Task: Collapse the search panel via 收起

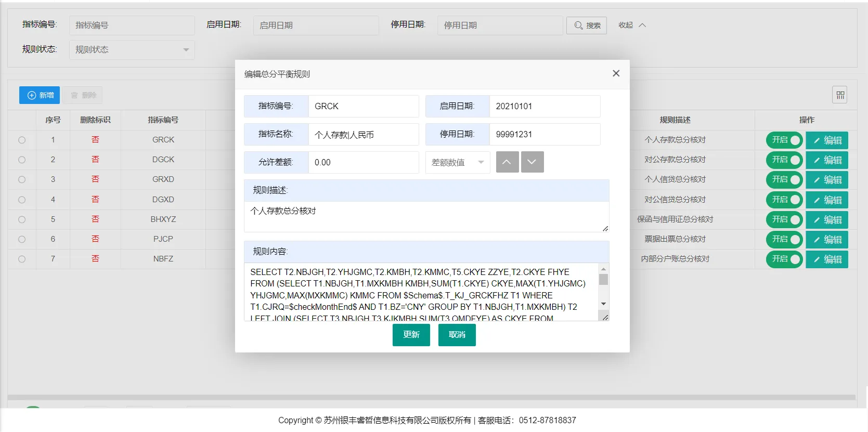Action: coord(631,25)
